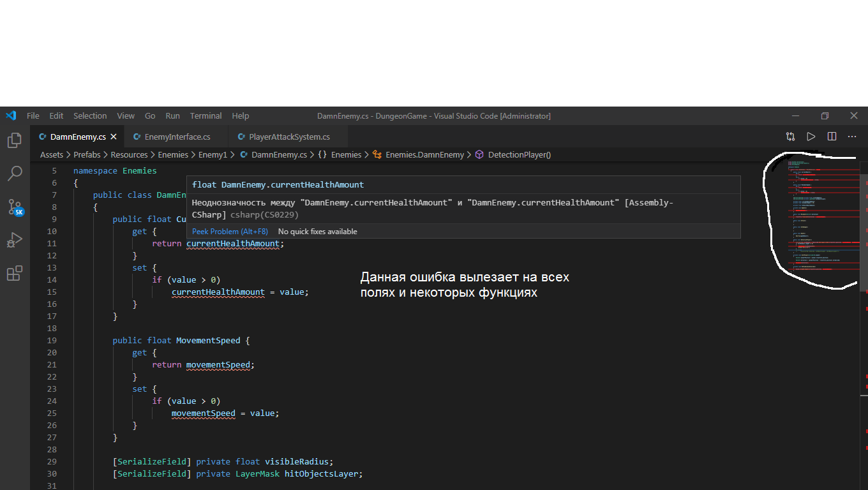Close the DamnEnemy.cs tab
The width and height of the screenshot is (868, 490).
114,137
